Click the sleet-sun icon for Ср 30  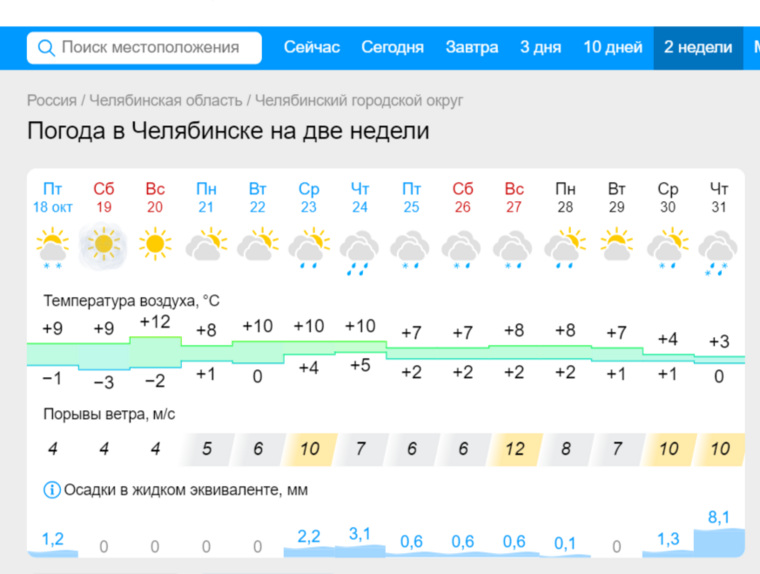(x=668, y=248)
